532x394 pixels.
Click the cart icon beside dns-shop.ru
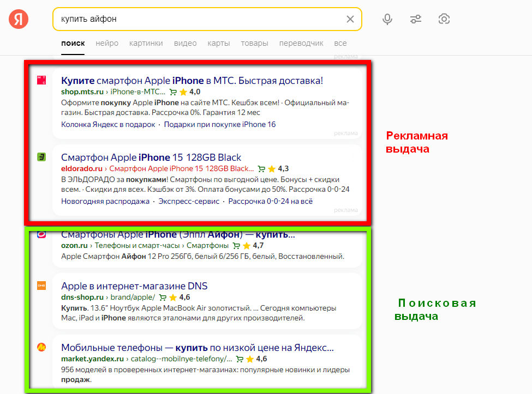coord(163,298)
